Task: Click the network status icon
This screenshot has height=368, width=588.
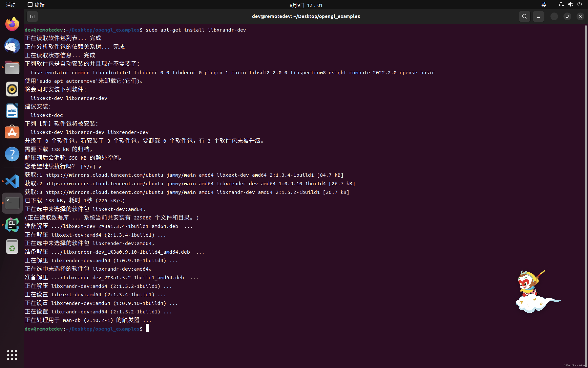Action: tap(561, 4)
